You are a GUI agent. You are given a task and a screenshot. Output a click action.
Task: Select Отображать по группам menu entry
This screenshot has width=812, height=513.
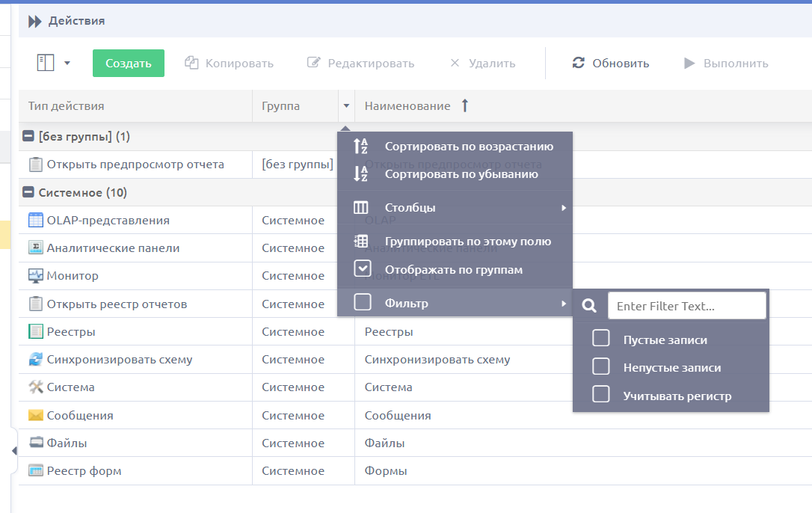(455, 269)
